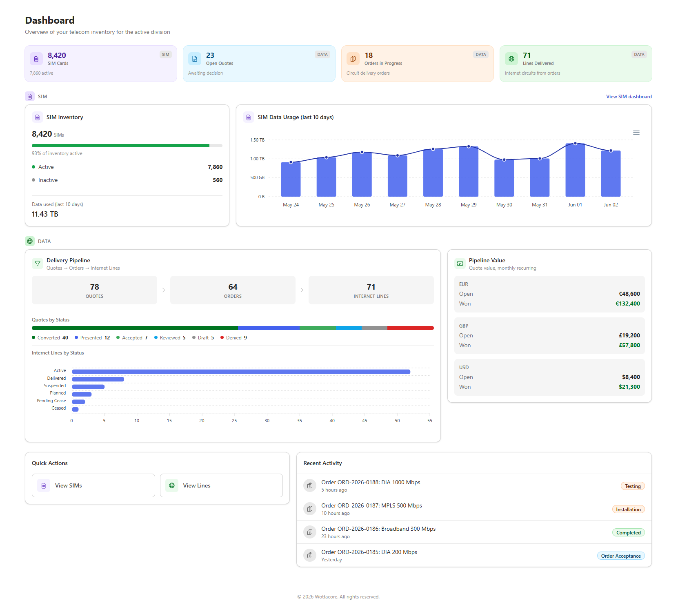
Task: Click the ORD-2026-0187 order icon
Action: point(310,509)
